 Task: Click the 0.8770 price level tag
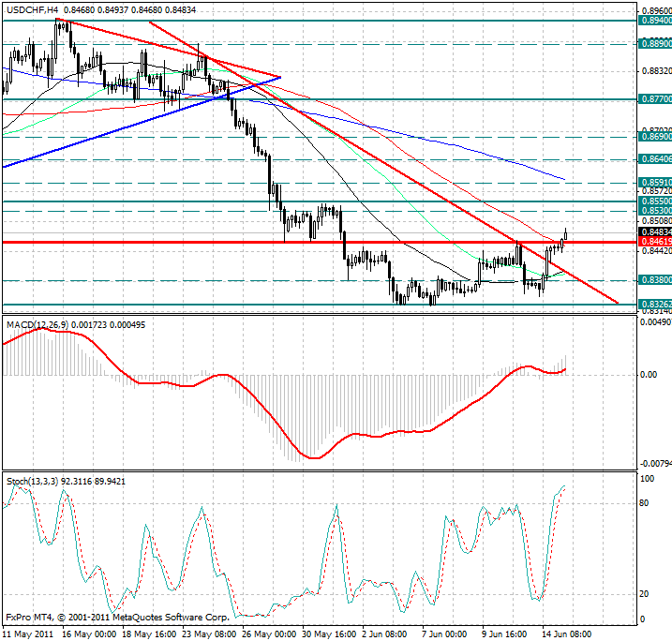click(x=654, y=98)
